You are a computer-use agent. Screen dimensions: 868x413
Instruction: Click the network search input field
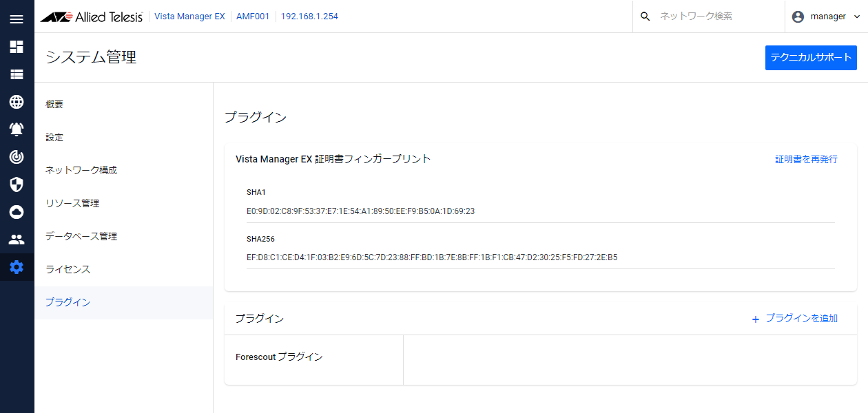coord(716,17)
